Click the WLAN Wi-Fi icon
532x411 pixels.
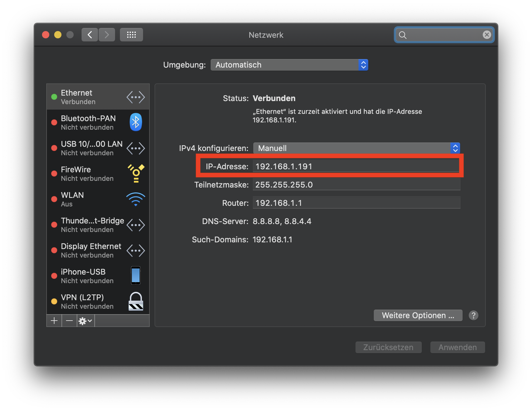pyautogui.click(x=136, y=199)
